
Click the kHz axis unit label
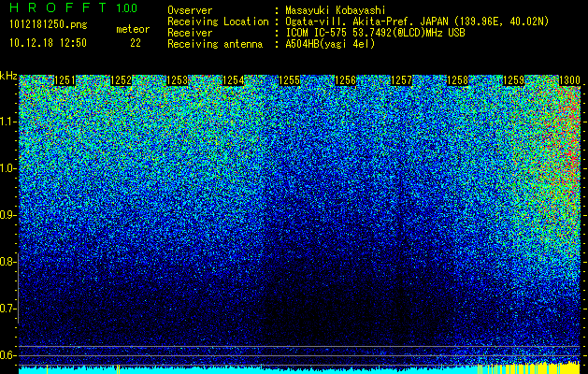pyautogui.click(x=8, y=76)
